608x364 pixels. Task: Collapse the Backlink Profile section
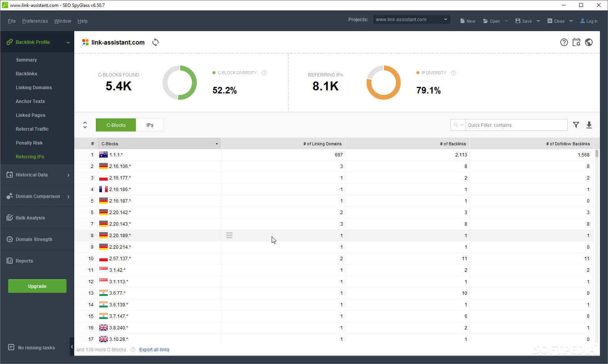[x=68, y=42]
